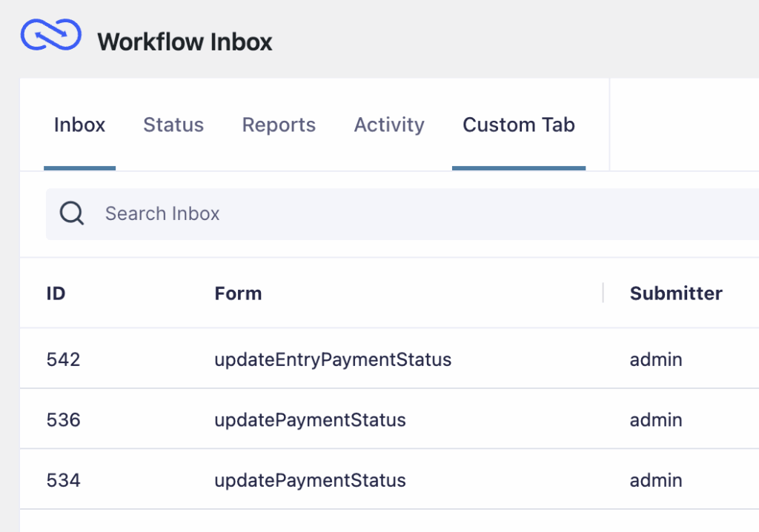Sort by the Form column header

tap(238, 293)
